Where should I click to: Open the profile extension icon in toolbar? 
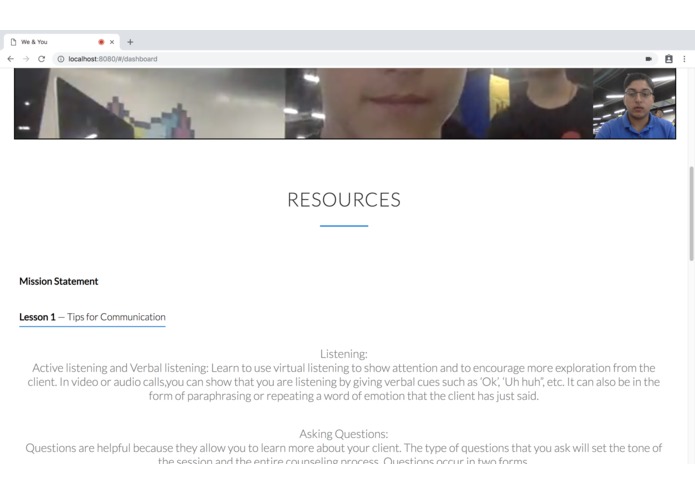[x=669, y=59]
